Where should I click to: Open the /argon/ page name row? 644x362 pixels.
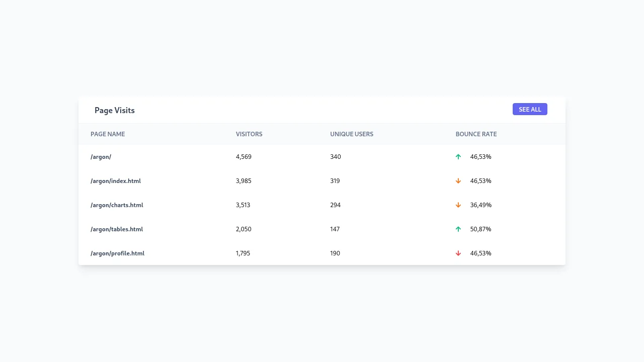[x=101, y=157]
